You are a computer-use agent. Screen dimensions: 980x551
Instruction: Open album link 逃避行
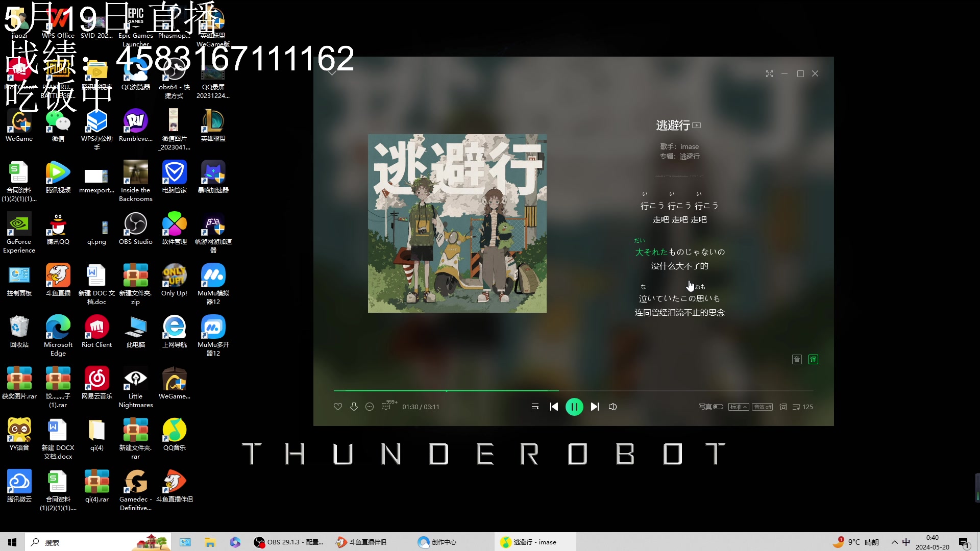coord(690,156)
